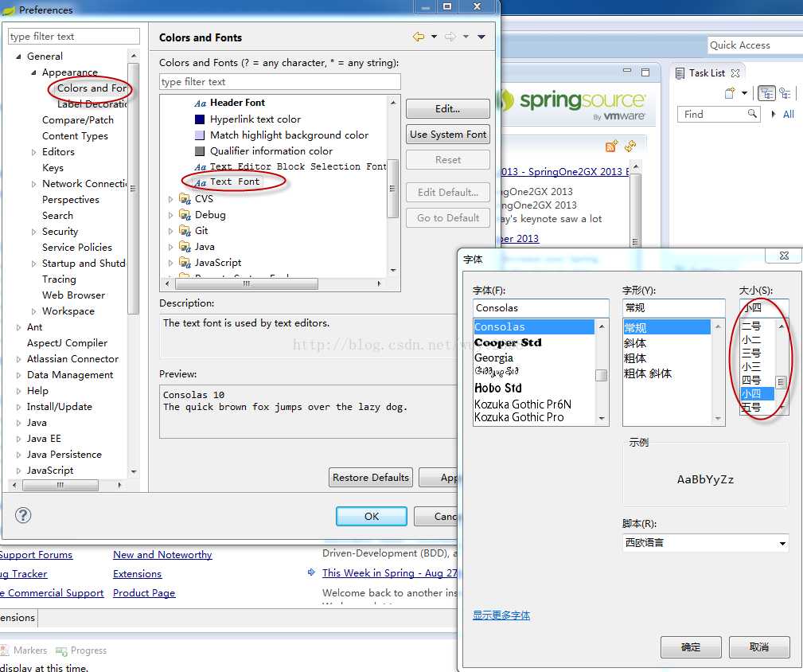Viewport: 803px width, 672px height.
Task: Switch to the Progress tab
Action: point(81,651)
